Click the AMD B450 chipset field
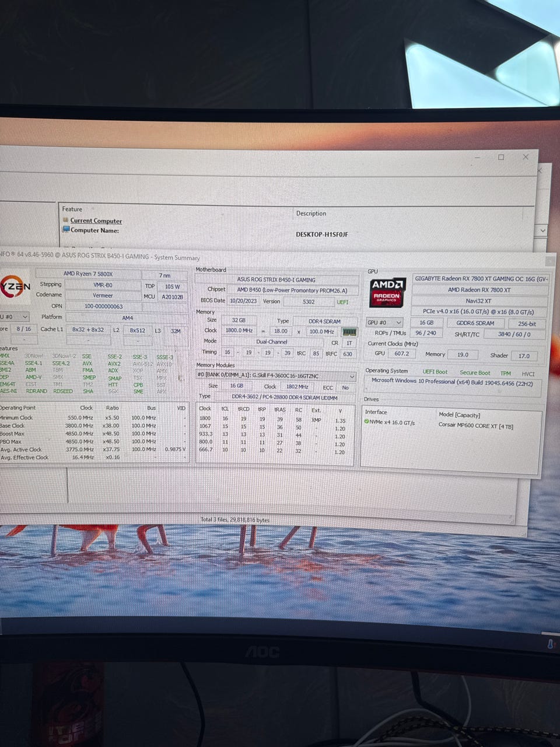The height and width of the screenshot is (747, 560). [x=292, y=290]
